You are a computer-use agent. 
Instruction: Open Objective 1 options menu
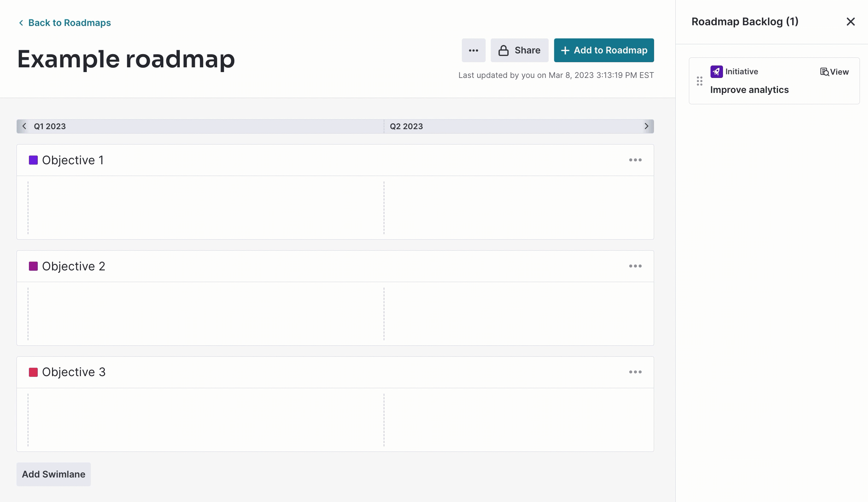(x=635, y=160)
